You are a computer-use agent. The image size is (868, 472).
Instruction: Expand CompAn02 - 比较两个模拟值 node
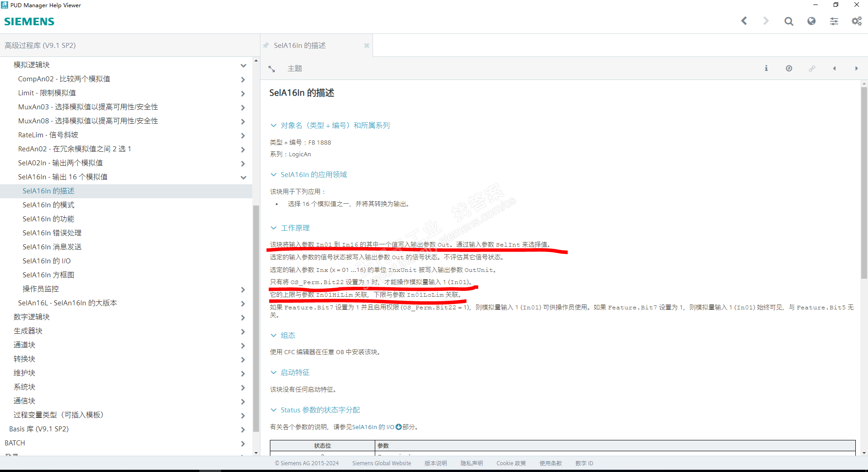243,79
